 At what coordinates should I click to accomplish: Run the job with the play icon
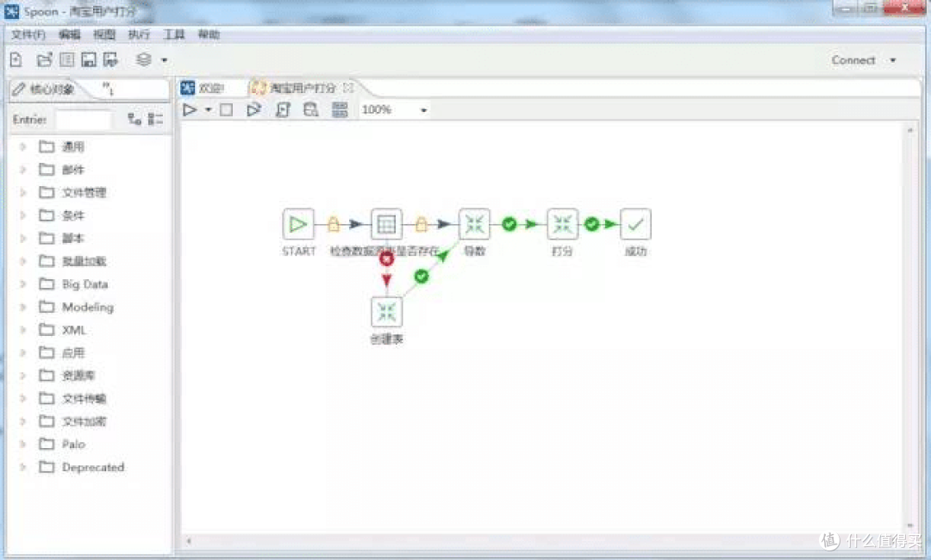190,109
